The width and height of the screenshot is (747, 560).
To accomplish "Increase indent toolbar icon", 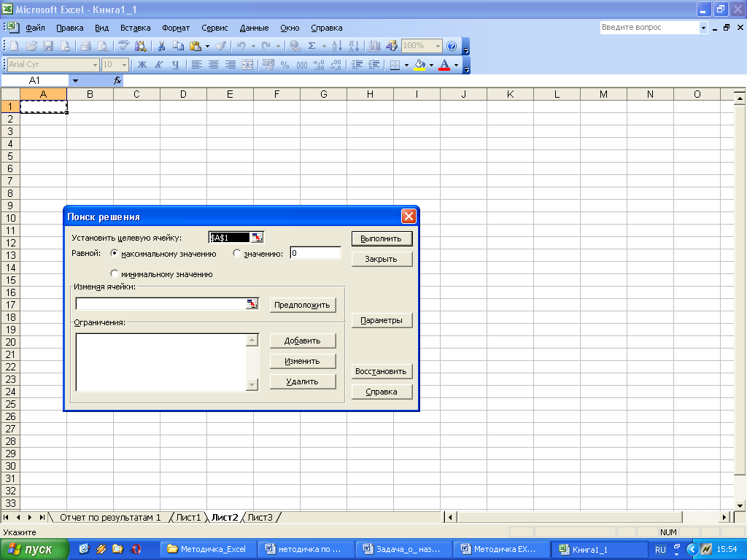I will click(374, 65).
